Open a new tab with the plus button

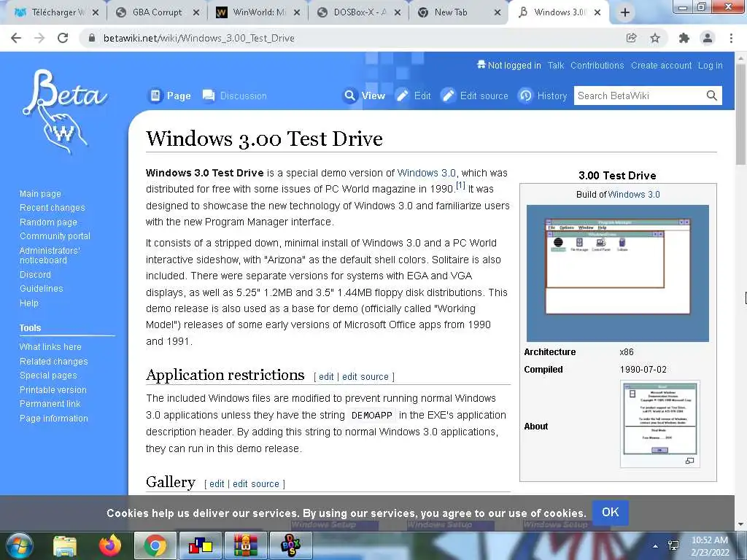pos(625,13)
